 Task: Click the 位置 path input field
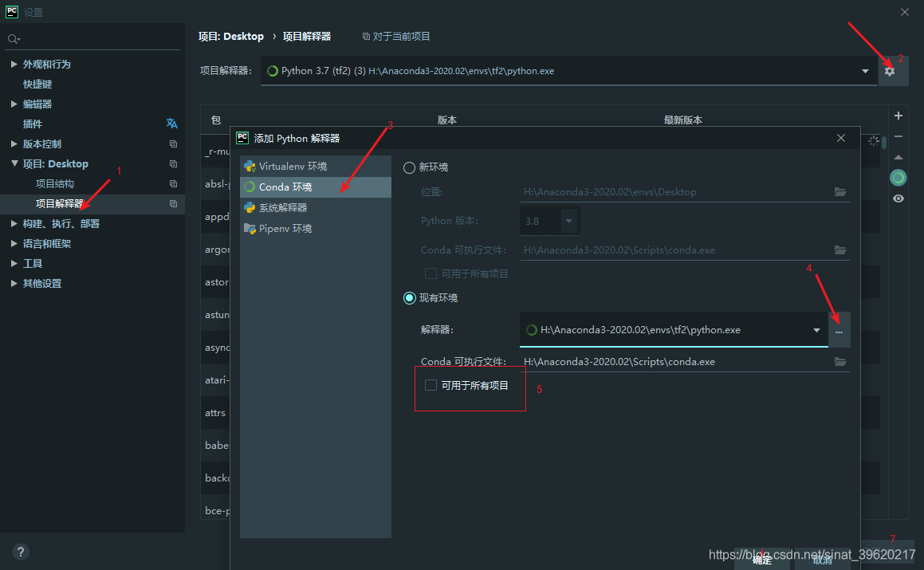pyautogui.click(x=677, y=192)
